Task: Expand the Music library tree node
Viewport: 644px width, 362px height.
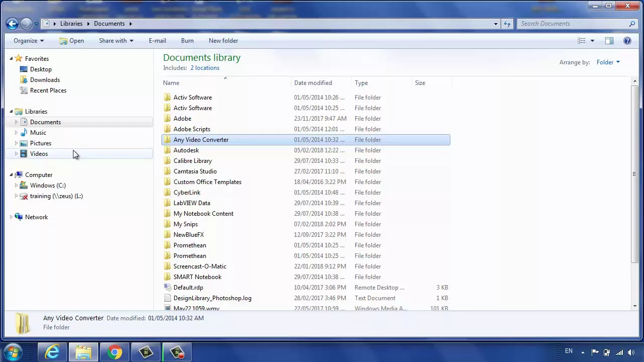Action: pyautogui.click(x=16, y=133)
